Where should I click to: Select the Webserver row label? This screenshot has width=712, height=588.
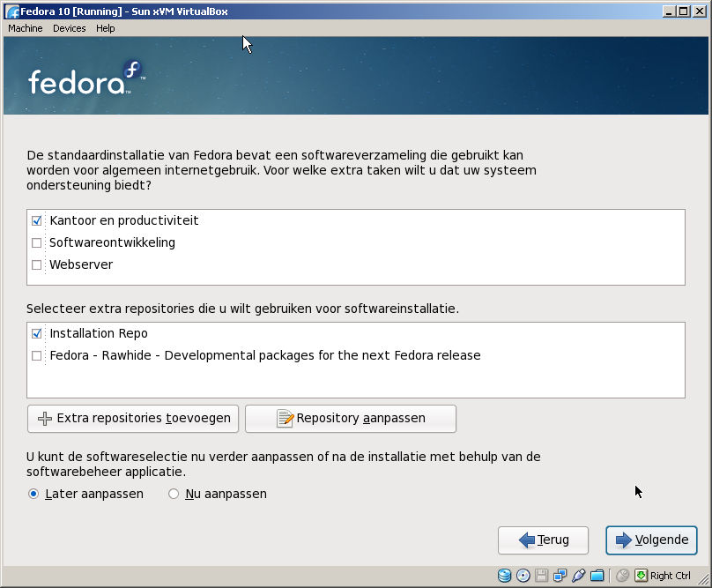(x=81, y=264)
